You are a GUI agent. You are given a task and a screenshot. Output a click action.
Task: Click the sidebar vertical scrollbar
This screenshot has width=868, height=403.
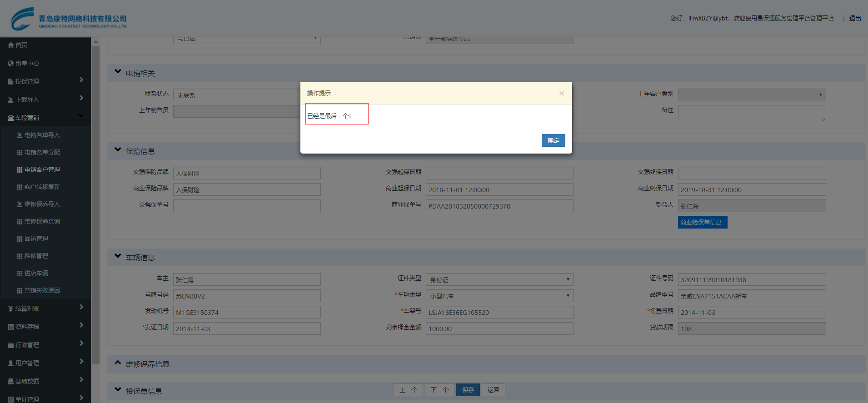[x=95, y=204]
